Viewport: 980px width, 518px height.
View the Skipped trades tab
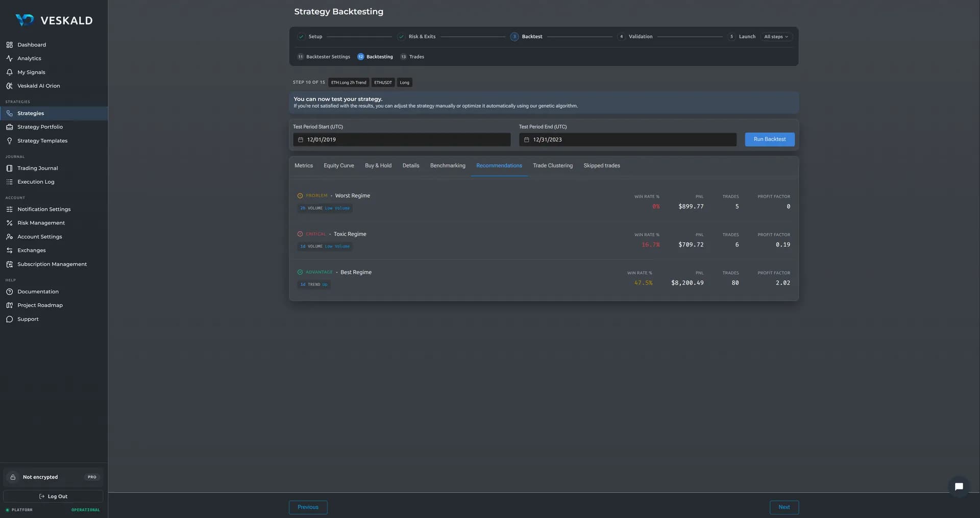602,166
